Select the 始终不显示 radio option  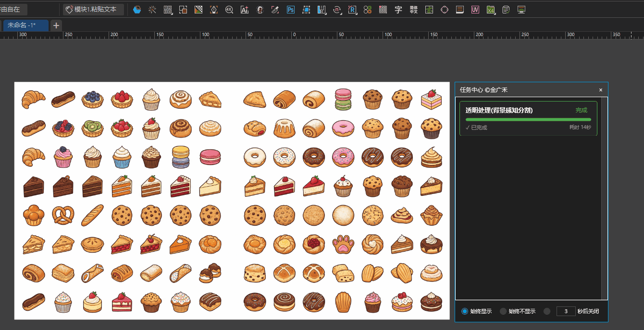(503, 311)
